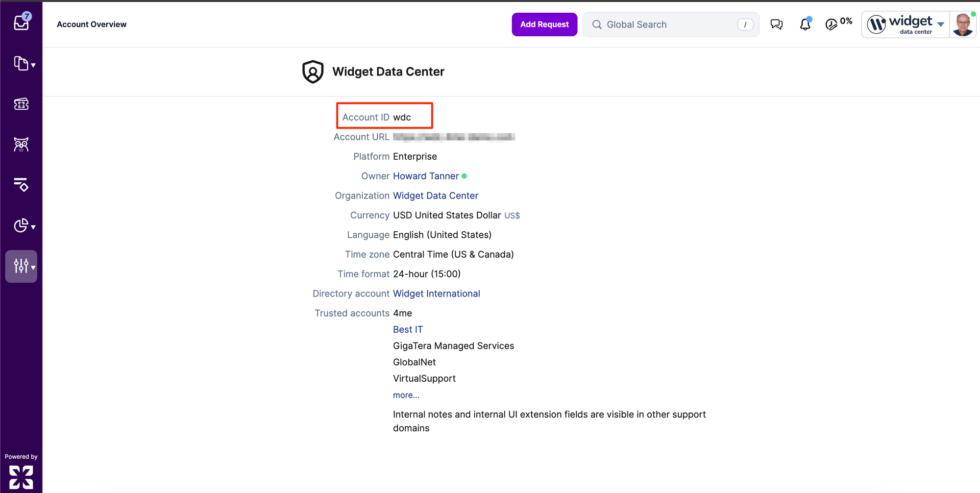
Task: Click the search magnifier icon
Action: [597, 25]
